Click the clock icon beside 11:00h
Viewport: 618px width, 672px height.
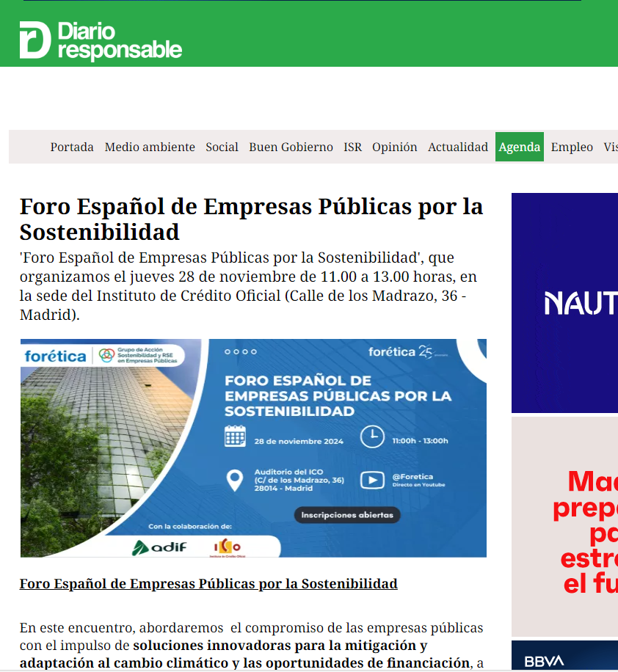point(372,437)
